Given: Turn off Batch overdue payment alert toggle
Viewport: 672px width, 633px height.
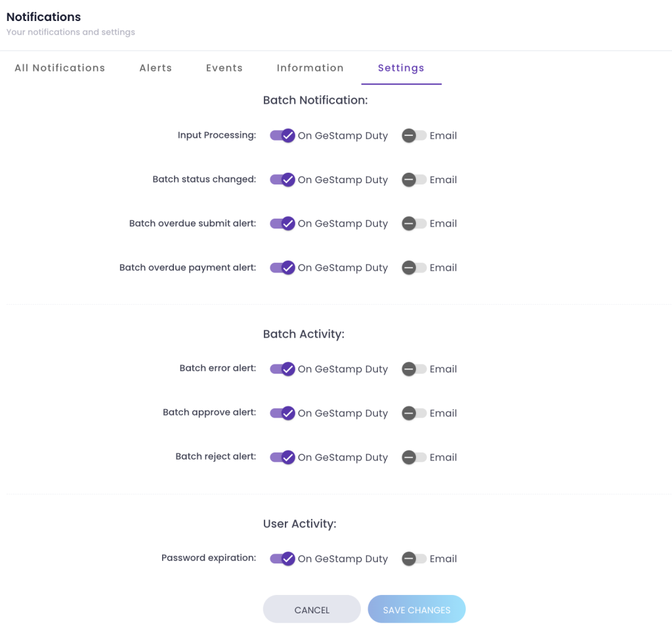Looking at the screenshot, I should (x=282, y=267).
